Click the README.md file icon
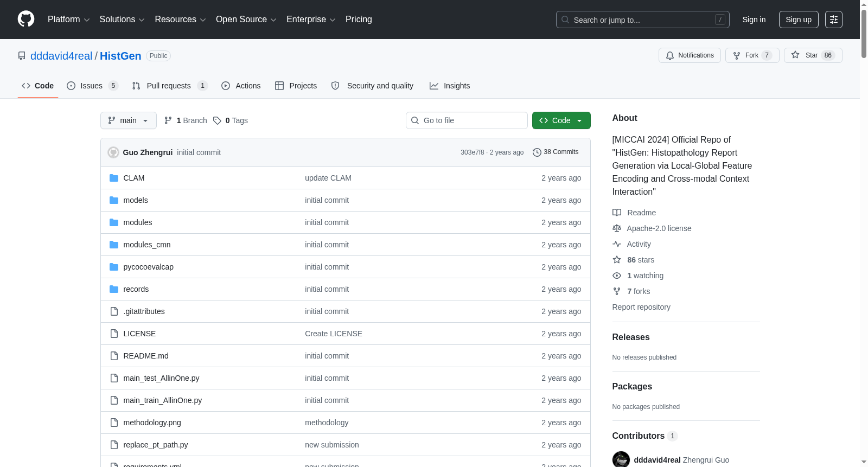Screen dimensions: 868x467 pyautogui.click(x=114, y=356)
